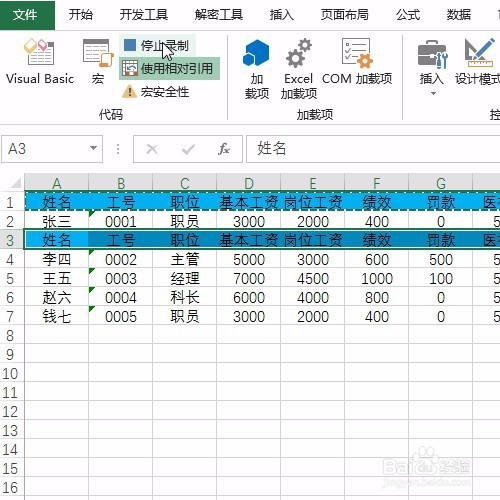
Task: Select column B header
Action: click(x=121, y=183)
